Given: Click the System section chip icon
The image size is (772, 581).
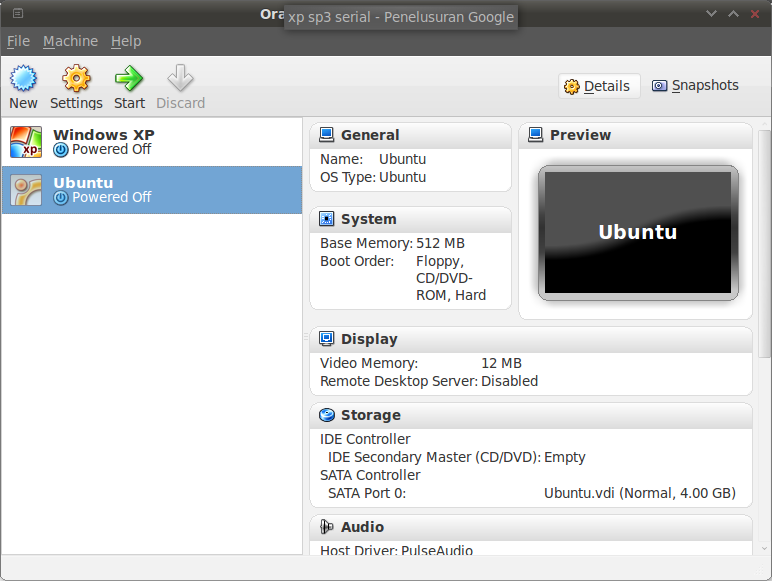Looking at the screenshot, I should tap(326, 219).
